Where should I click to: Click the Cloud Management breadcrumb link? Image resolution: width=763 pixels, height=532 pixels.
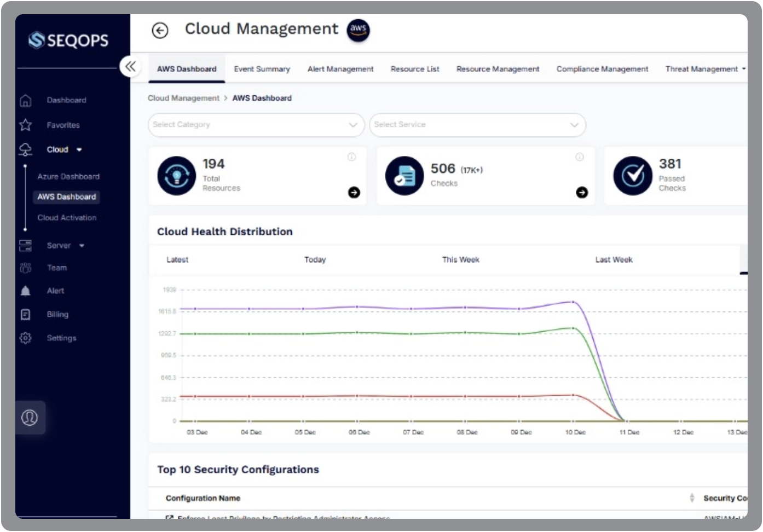(x=184, y=98)
